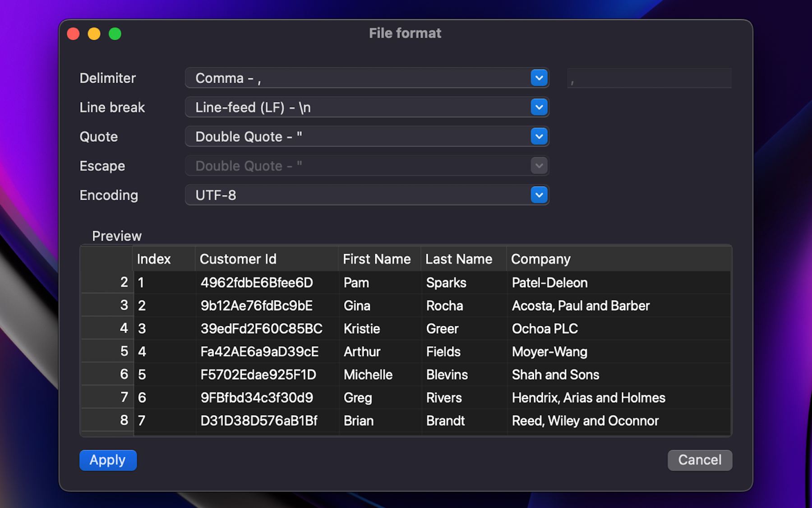Screen dimensions: 812x508
Task: Select the Patel-Deleon company cell
Action: 549,283
